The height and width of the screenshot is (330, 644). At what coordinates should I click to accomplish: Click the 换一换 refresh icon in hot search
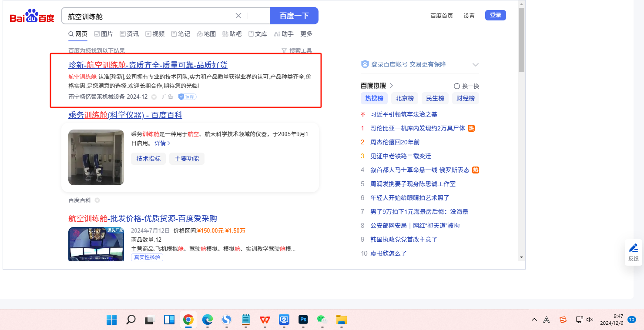[456, 86]
